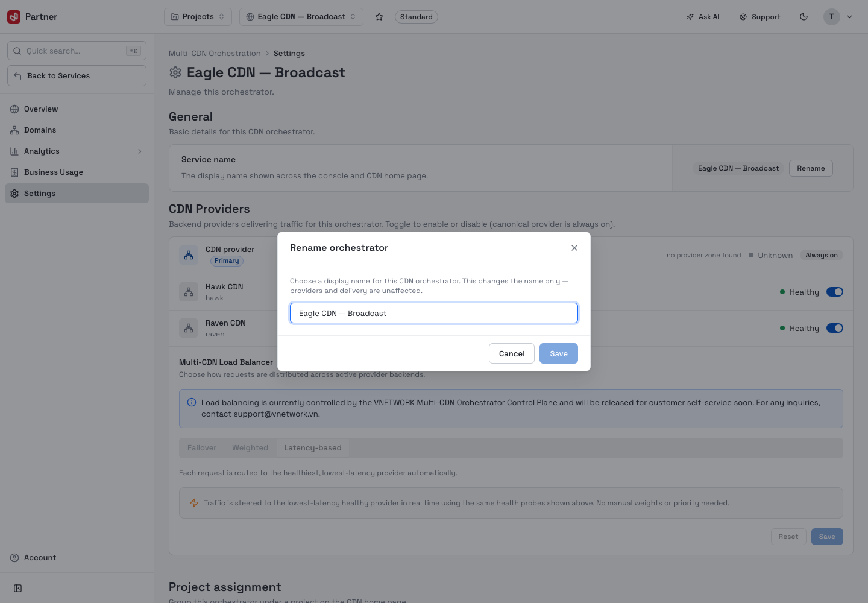Click the orchestrator name text field

434,313
